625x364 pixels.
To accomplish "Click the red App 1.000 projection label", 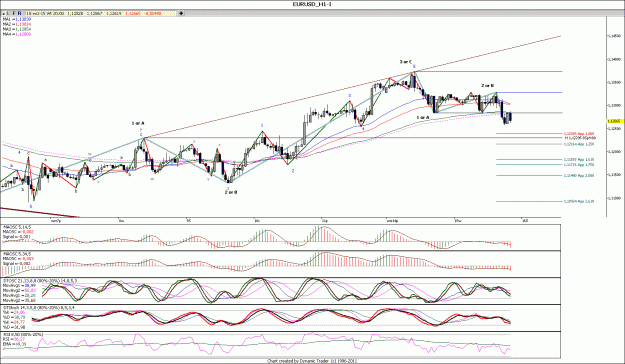I will 579,134.
